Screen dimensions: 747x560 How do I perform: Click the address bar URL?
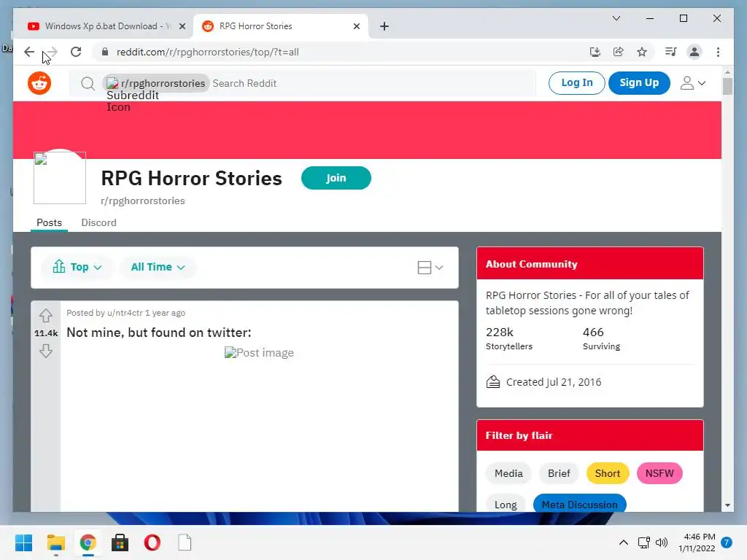tap(208, 52)
